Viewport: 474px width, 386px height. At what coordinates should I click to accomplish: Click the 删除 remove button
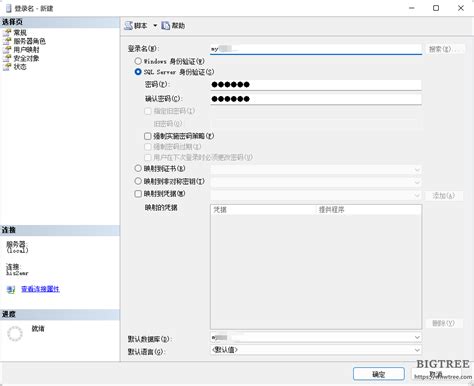(x=444, y=323)
